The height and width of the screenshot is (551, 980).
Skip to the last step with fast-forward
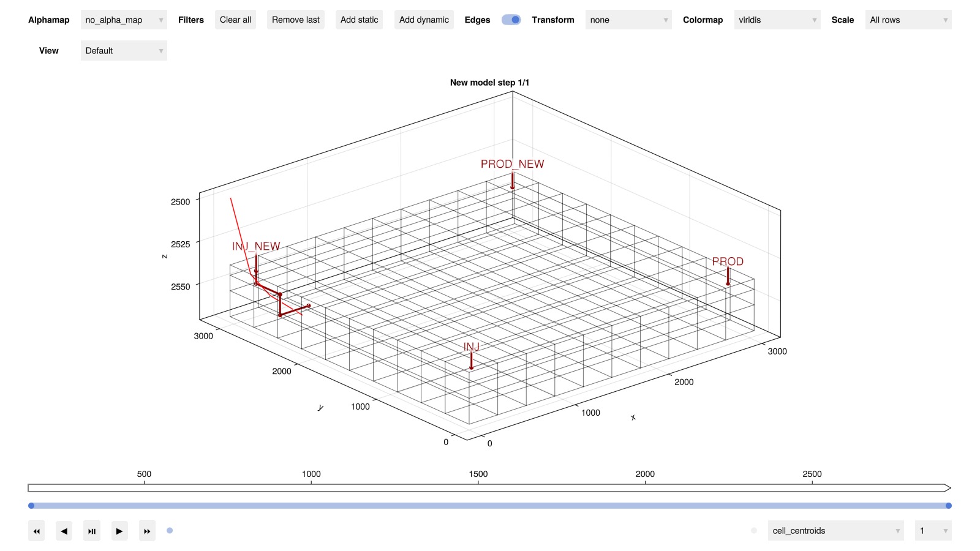147,531
